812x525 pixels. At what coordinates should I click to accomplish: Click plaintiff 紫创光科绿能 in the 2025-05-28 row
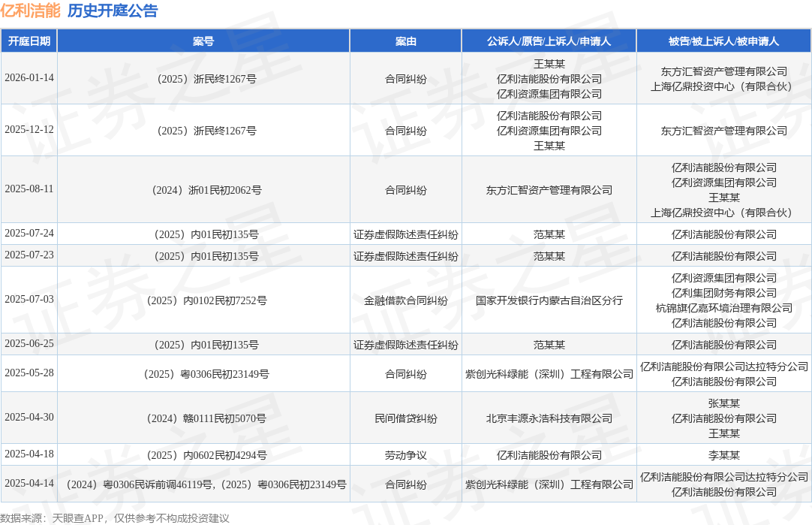pos(549,374)
